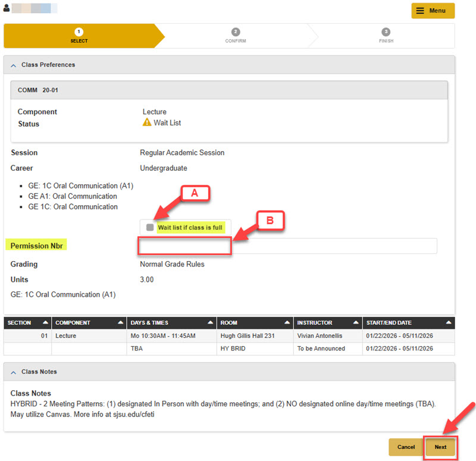Click the Cancel button

click(x=405, y=447)
